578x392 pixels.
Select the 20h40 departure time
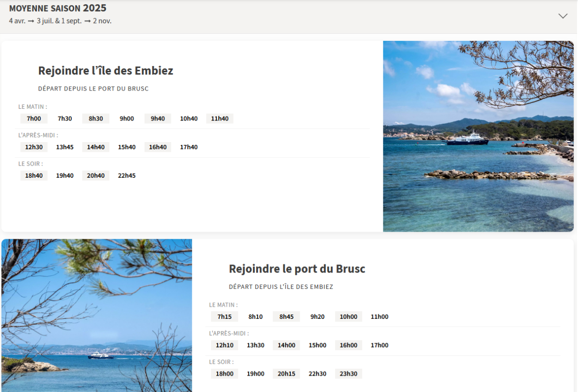(96, 175)
